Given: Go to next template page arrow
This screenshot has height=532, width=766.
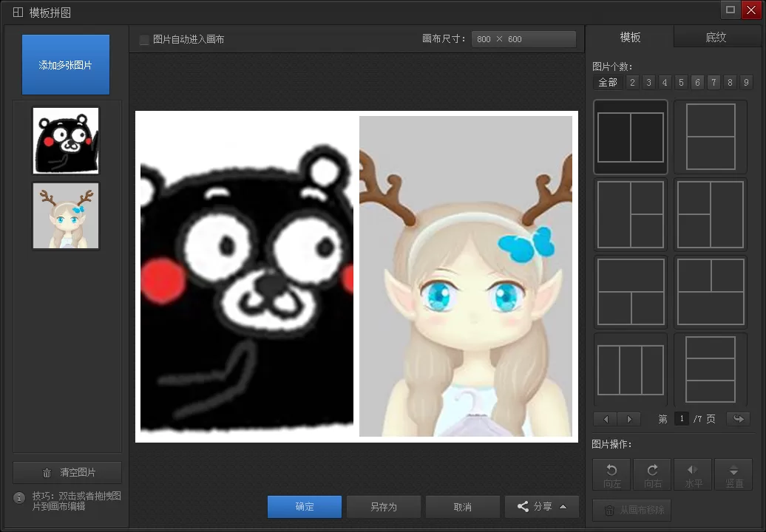Looking at the screenshot, I should [629, 419].
